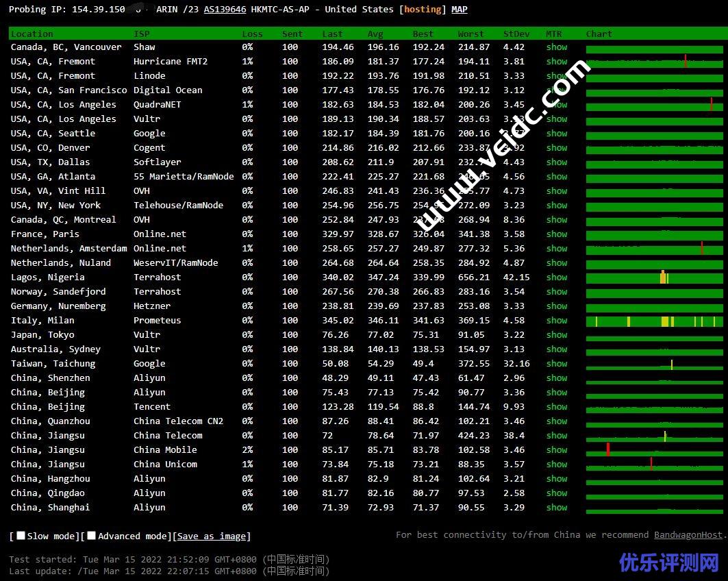The image size is (728, 581).
Task: Show MTR for Jiangsu China Unicom row
Action: [x=557, y=465]
